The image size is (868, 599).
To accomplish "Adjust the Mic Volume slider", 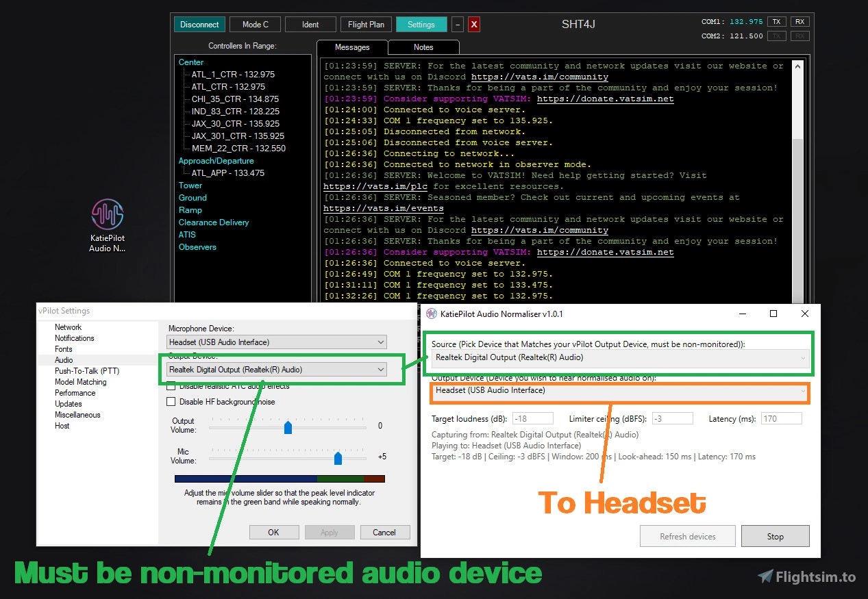I will coord(338,458).
